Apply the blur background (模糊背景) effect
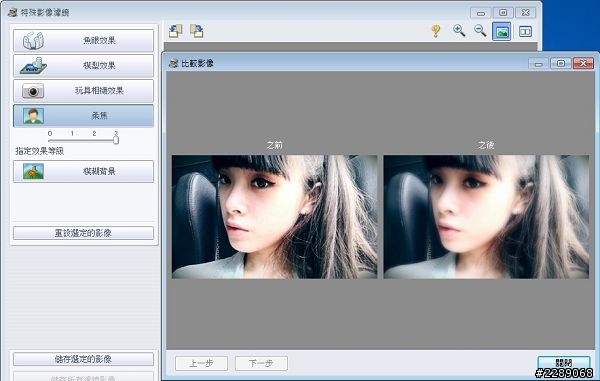The image size is (600, 381). point(83,171)
